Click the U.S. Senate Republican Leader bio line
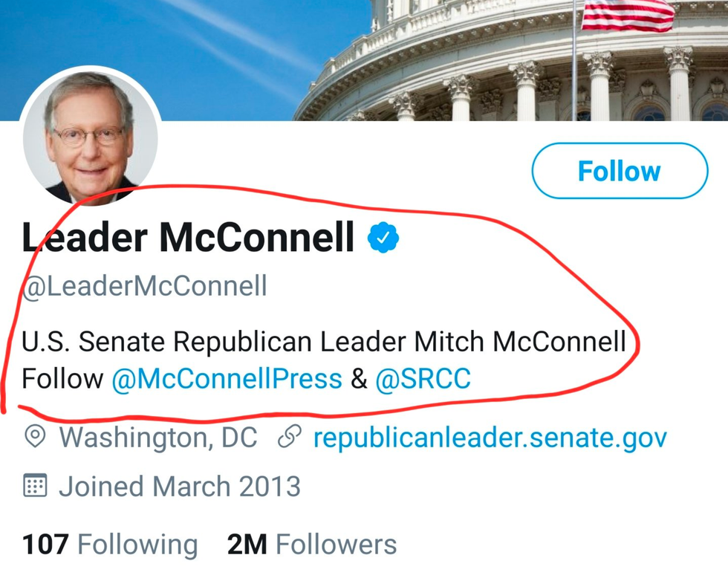Screen dimensions: 728x581 (323, 343)
